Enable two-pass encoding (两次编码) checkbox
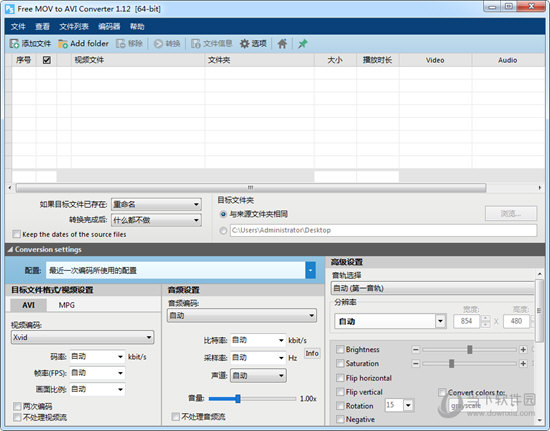This screenshot has width=550, height=431. pyautogui.click(x=17, y=406)
